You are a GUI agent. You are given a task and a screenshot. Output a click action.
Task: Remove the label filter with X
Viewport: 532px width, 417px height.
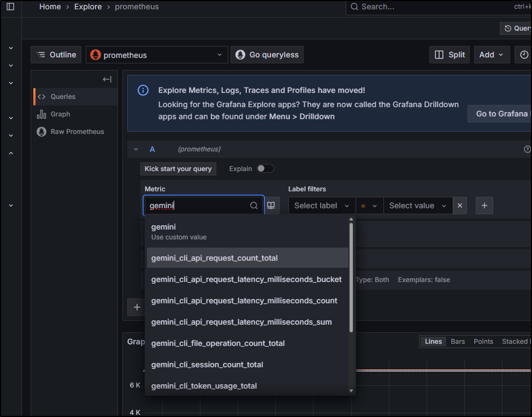pyautogui.click(x=460, y=205)
